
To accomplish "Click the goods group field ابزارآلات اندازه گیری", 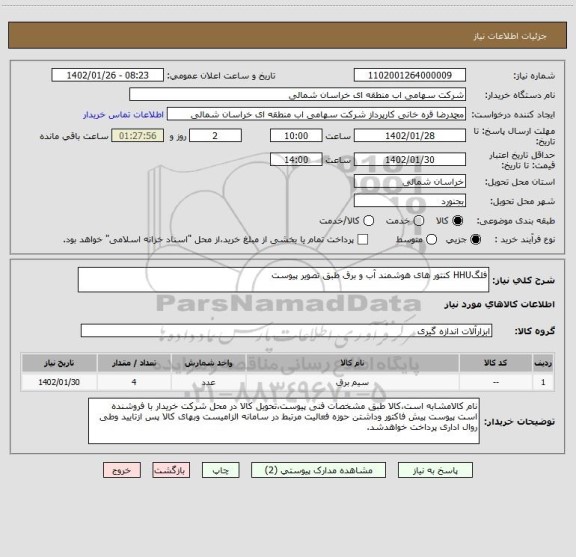I will [x=287, y=331].
